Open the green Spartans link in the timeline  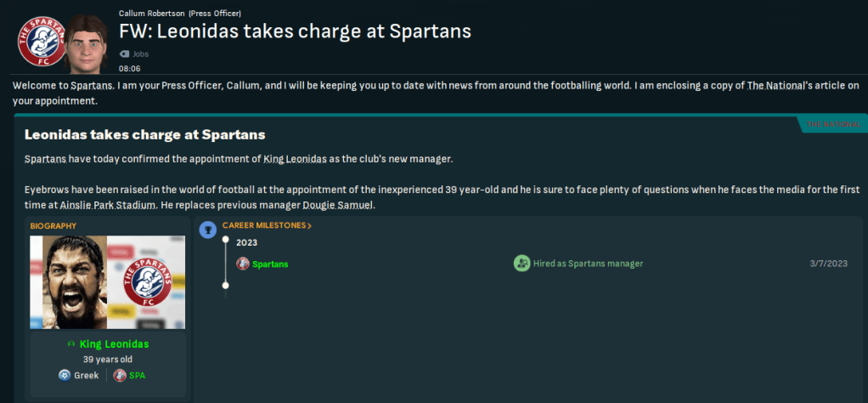click(270, 264)
